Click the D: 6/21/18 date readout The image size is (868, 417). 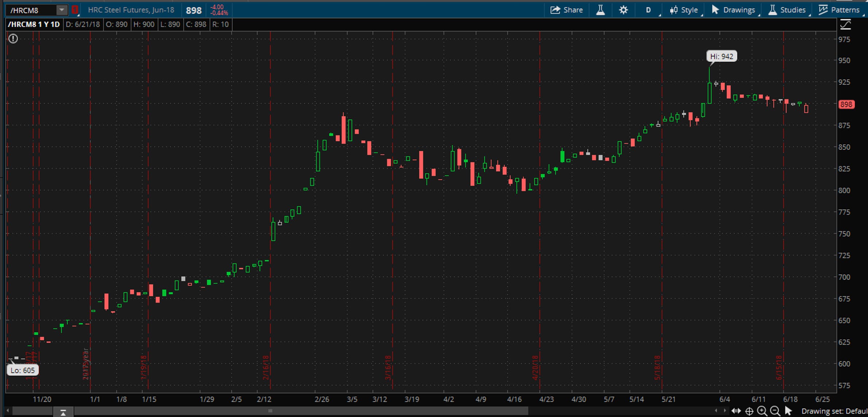pos(83,24)
